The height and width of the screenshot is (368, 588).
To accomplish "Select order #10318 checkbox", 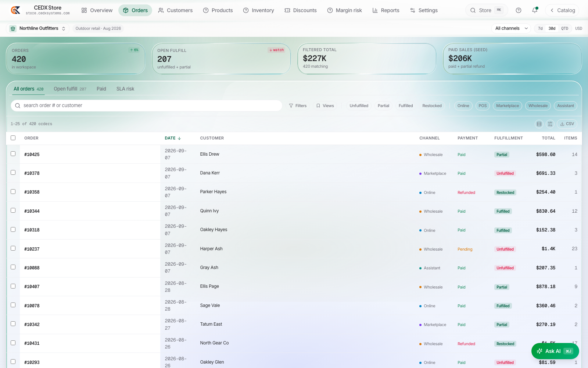I will (13, 230).
